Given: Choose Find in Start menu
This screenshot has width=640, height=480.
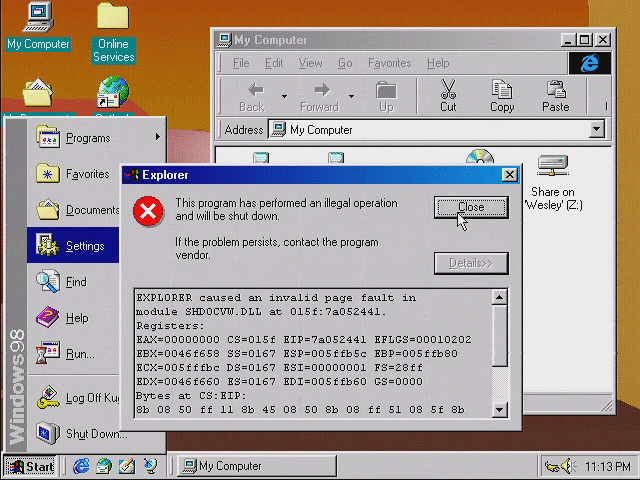Looking at the screenshot, I should click(x=73, y=282).
